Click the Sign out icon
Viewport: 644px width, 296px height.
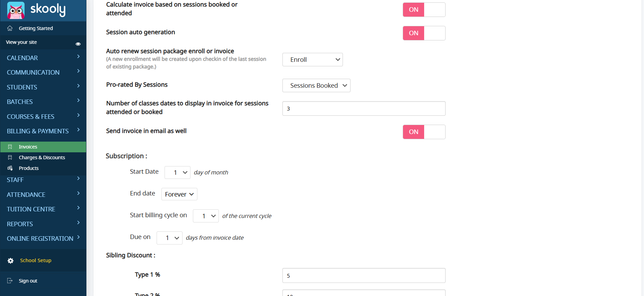coord(10,281)
